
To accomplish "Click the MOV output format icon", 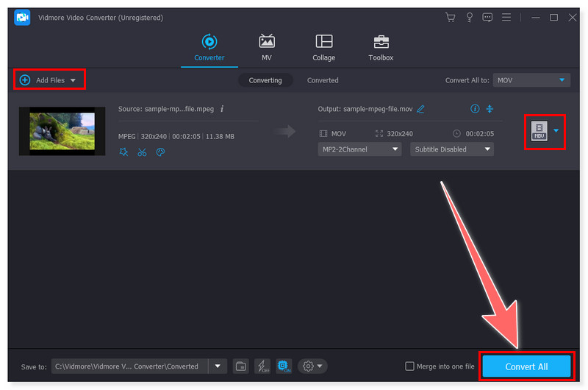I will [x=539, y=131].
